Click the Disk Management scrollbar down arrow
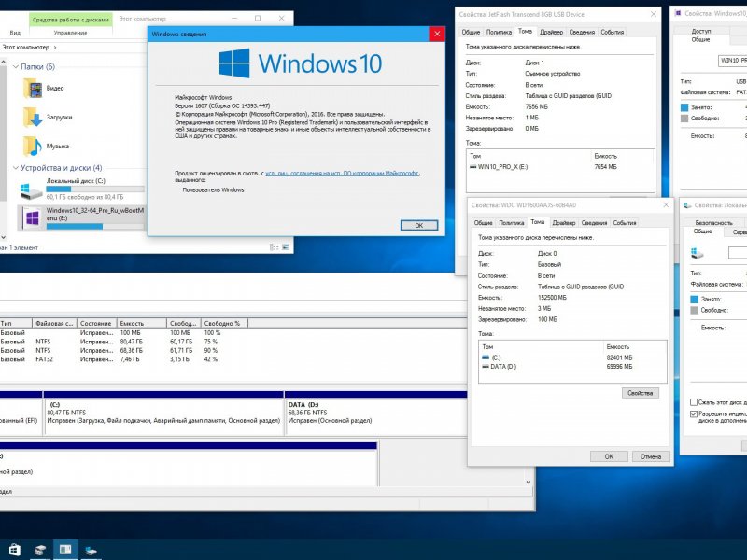 528,482
